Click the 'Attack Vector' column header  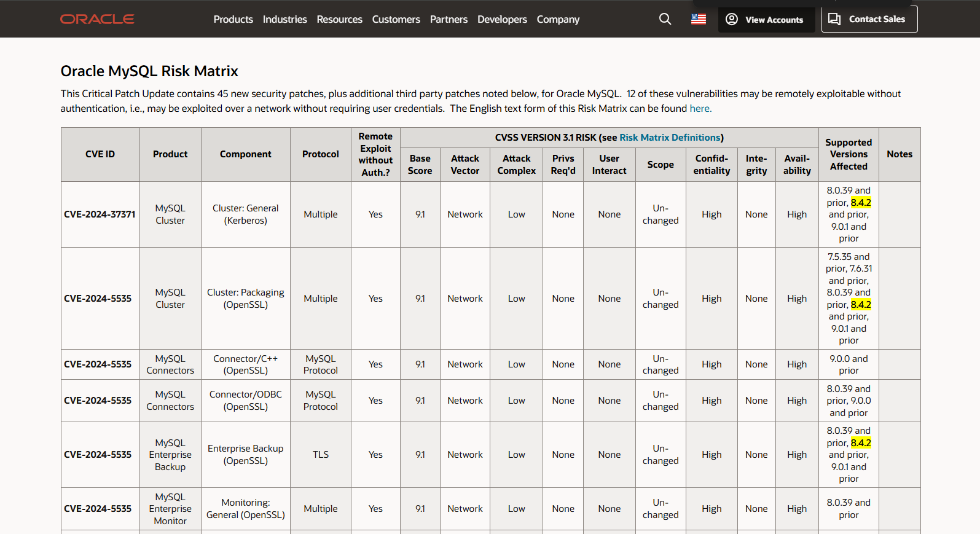[465, 165]
